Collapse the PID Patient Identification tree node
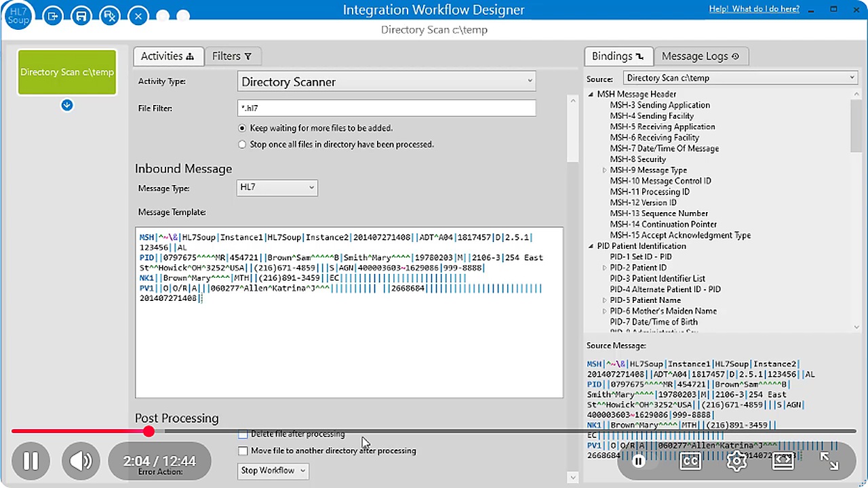868x488 pixels. [x=591, y=246]
